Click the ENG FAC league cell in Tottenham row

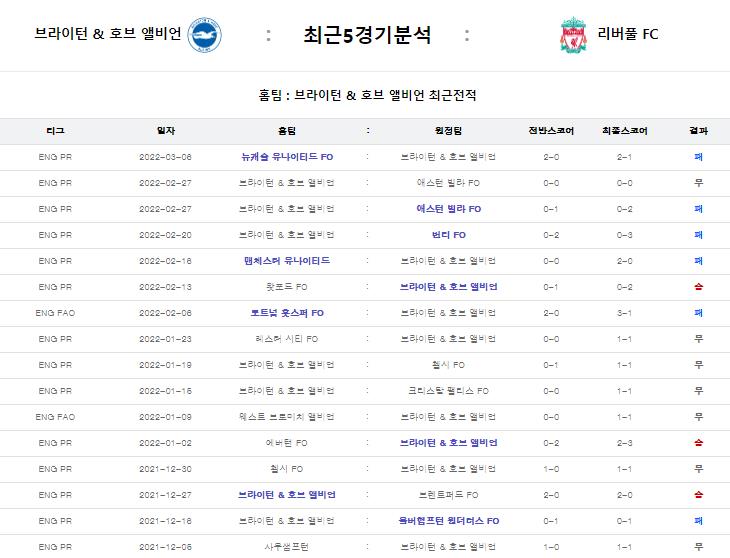click(55, 313)
